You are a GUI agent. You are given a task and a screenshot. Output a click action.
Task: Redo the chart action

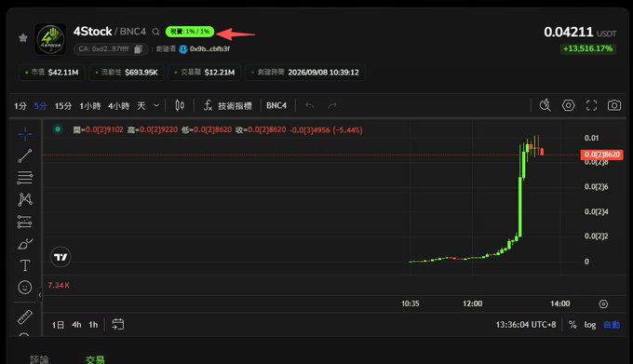(x=332, y=106)
